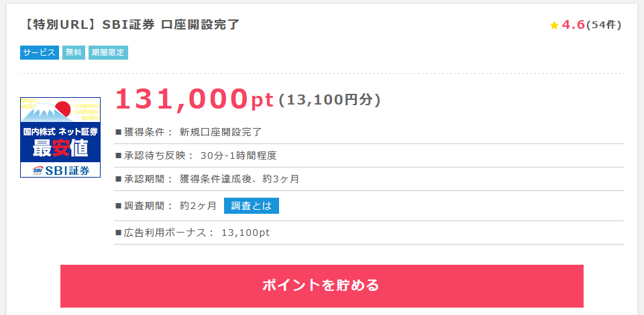Screen dimensions: 644x315
Task: Click the SBI証券 banner thumbnail
Action: pyautogui.click(x=60, y=137)
